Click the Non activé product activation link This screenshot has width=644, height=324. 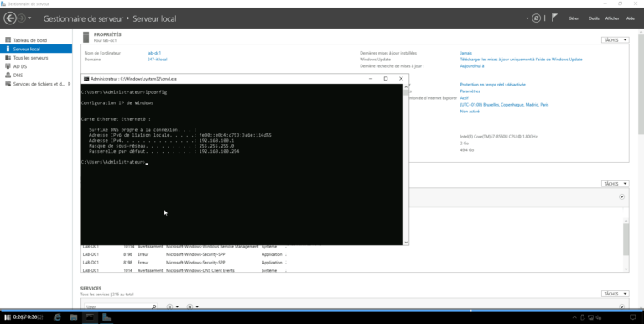[470, 112]
